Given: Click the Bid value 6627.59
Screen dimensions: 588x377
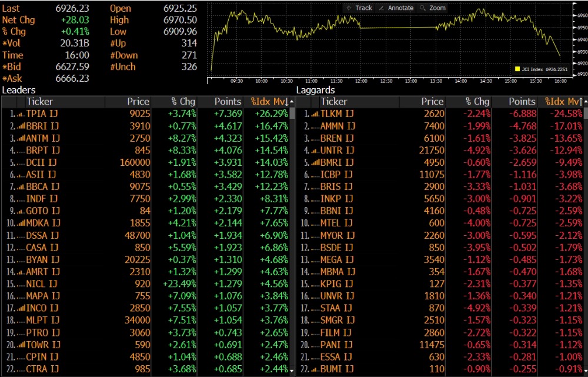Looking at the screenshot, I should coord(72,67).
